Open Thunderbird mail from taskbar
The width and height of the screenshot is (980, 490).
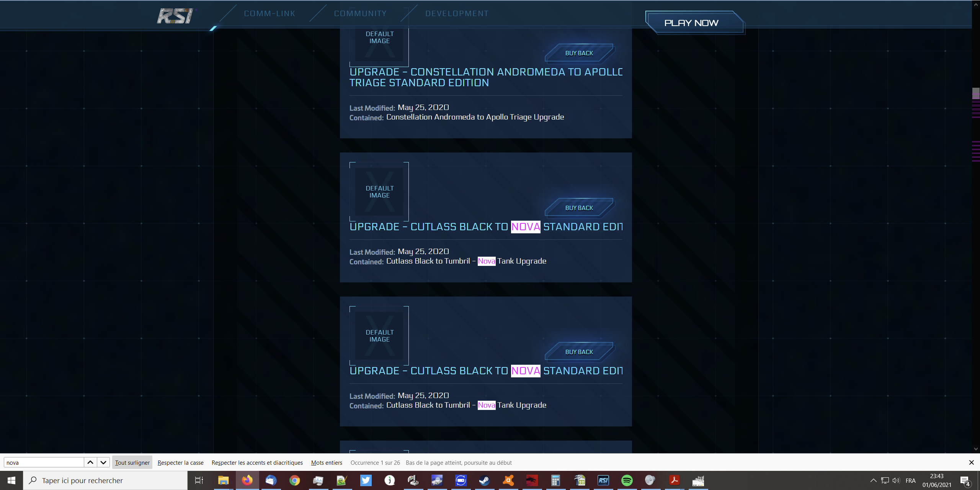(271, 480)
